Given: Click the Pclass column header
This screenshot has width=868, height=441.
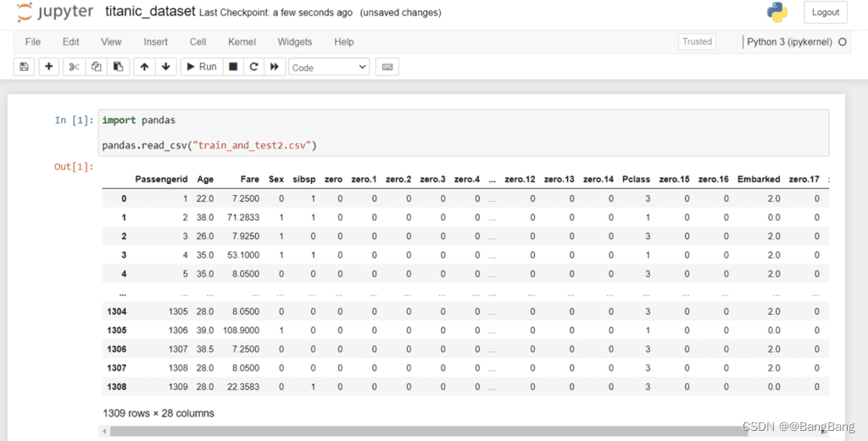Looking at the screenshot, I should tap(636, 180).
